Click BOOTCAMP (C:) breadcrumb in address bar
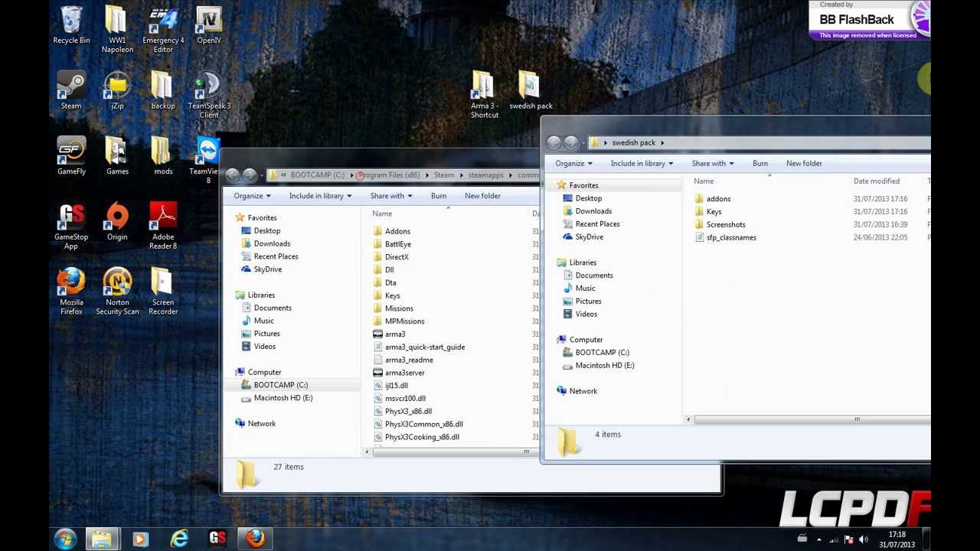 click(x=317, y=175)
